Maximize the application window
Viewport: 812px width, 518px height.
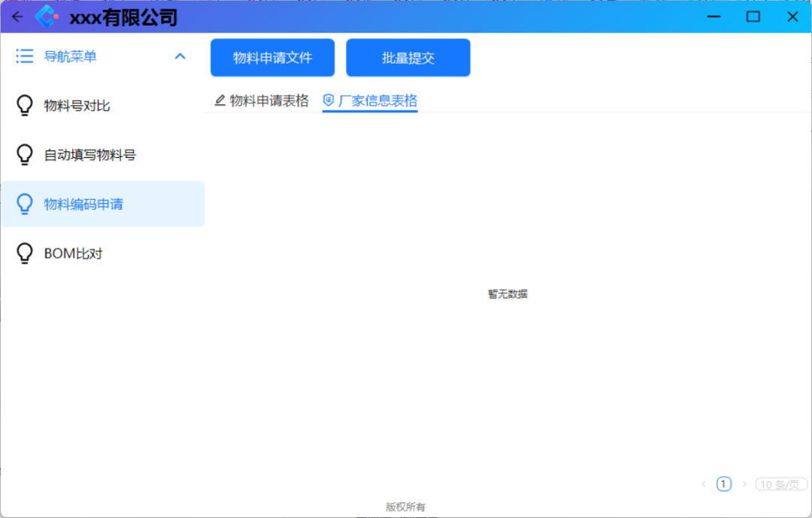coord(753,17)
